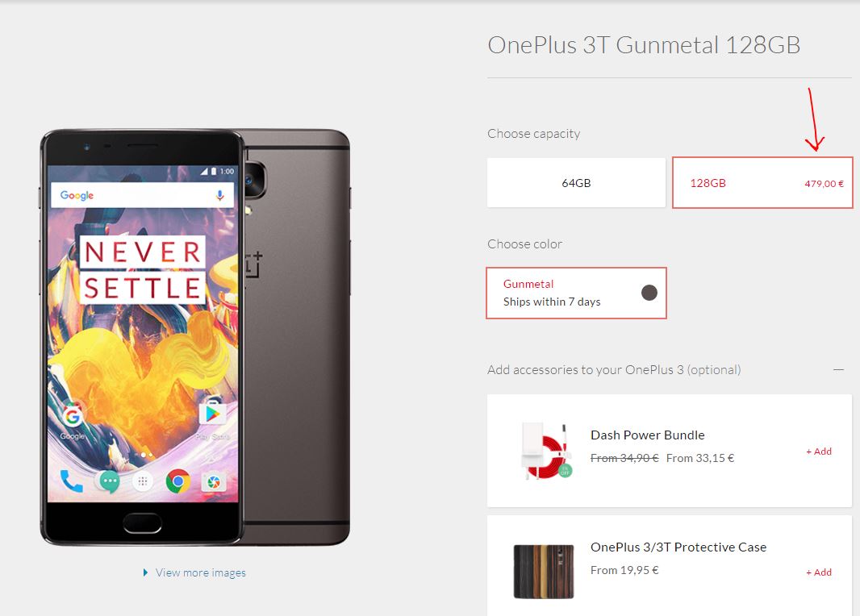The image size is (860, 616).
Task: Select the 128GB capacity option
Action: (x=762, y=182)
